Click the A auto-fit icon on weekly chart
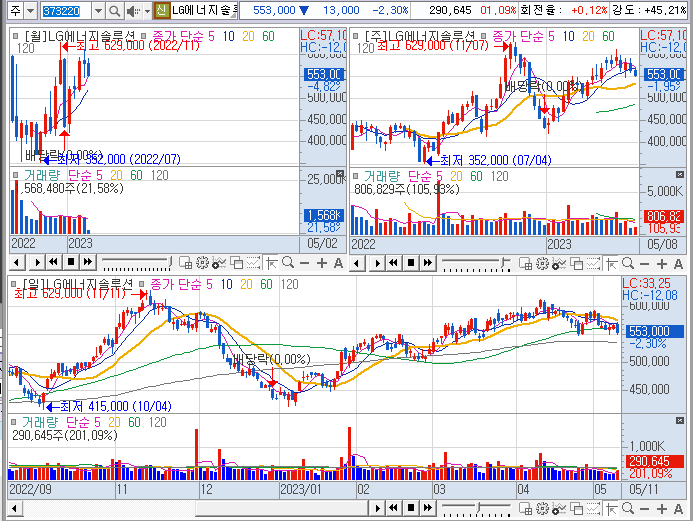Viewport: 693px width, 521px height. tap(678, 264)
